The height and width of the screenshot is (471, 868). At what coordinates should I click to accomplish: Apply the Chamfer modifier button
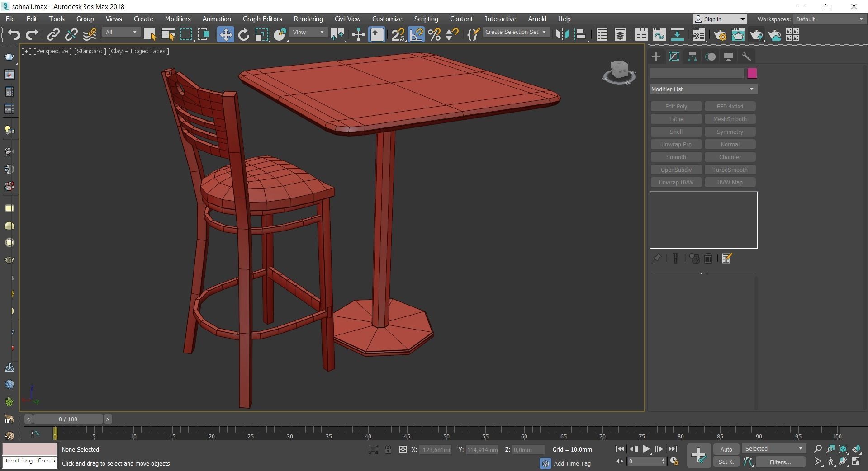click(730, 157)
